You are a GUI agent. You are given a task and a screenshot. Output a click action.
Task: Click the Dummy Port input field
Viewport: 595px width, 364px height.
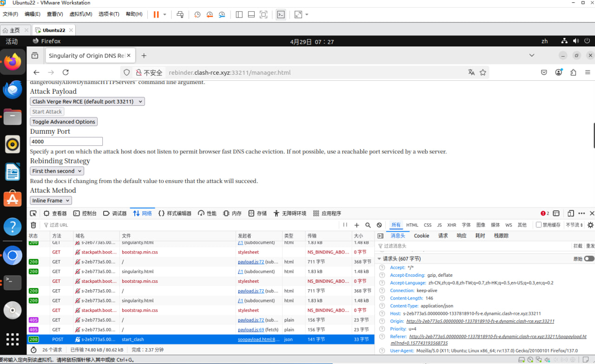[x=66, y=142]
